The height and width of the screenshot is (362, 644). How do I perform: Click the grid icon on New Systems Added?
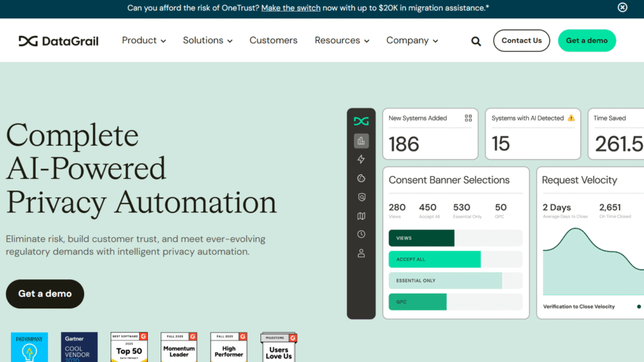(468, 118)
